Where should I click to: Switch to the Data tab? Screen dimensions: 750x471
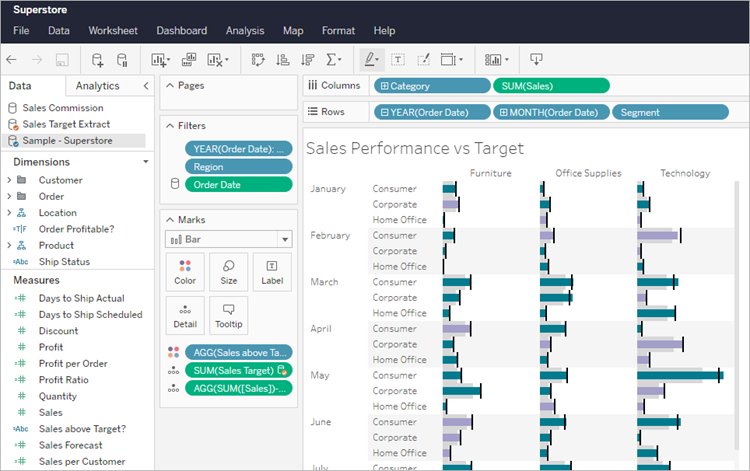point(20,86)
